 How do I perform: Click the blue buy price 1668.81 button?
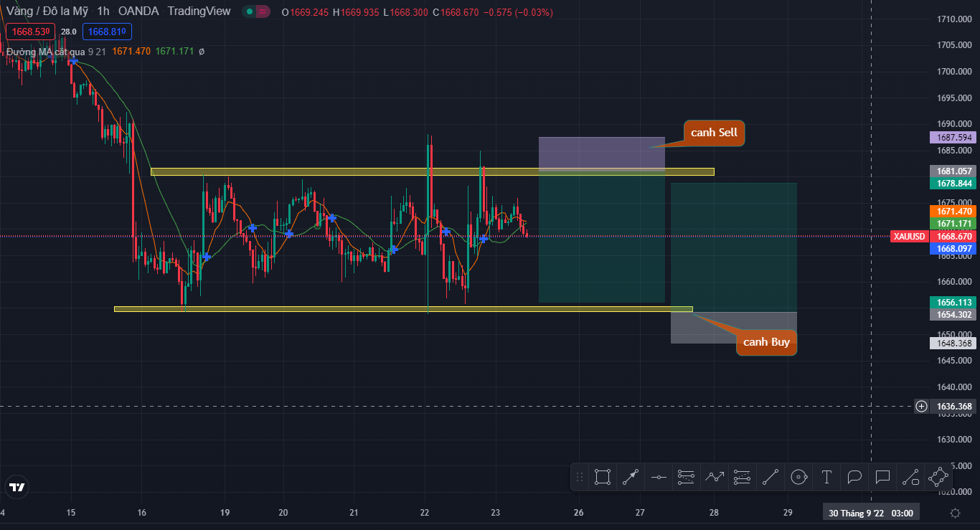(x=106, y=32)
